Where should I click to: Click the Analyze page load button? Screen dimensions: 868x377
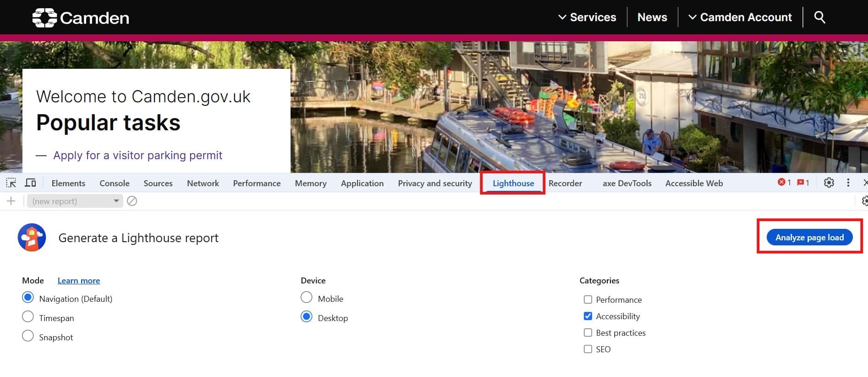(x=809, y=237)
